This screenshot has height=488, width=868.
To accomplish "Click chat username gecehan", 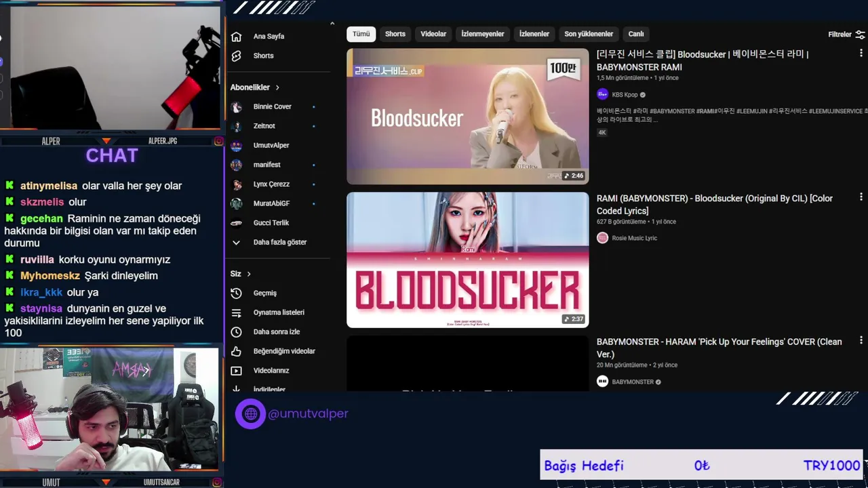I will tap(41, 218).
